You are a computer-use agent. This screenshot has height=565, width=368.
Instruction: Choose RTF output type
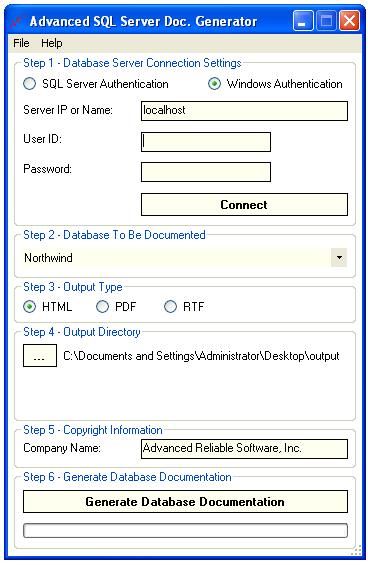tap(170, 307)
